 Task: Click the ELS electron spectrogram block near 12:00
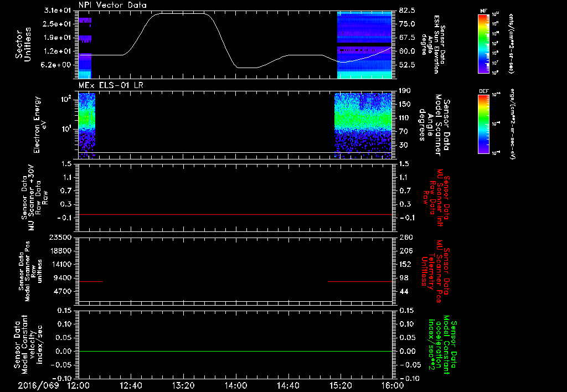[87, 126]
